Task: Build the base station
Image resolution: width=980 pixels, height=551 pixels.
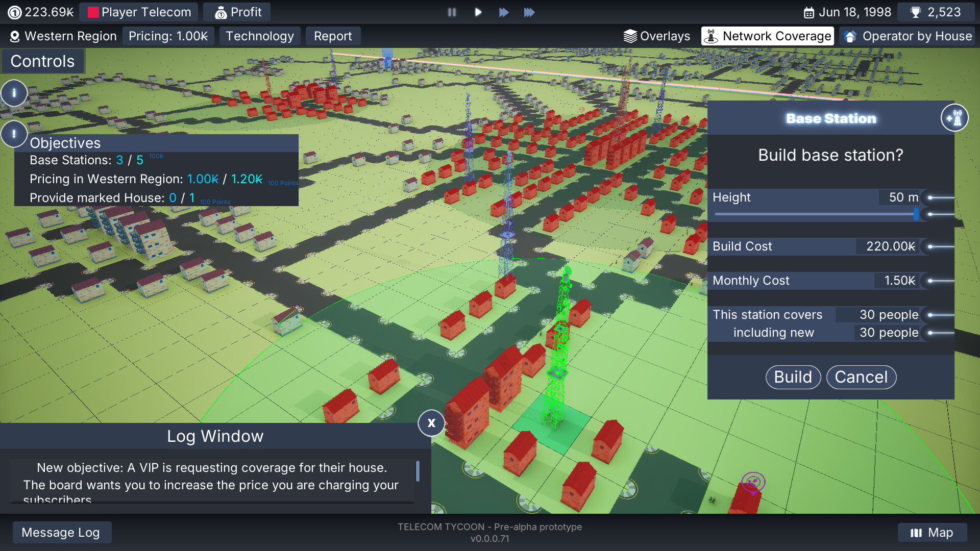Action: (x=793, y=377)
